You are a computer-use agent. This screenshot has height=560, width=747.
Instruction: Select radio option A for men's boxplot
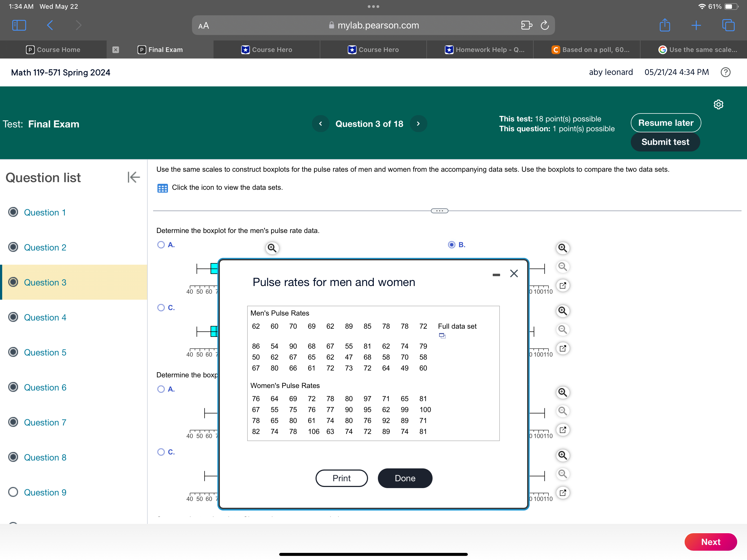click(161, 244)
